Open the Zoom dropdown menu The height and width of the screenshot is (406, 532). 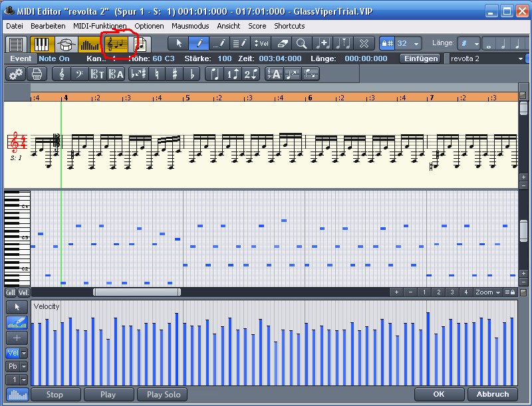pyautogui.click(x=488, y=292)
